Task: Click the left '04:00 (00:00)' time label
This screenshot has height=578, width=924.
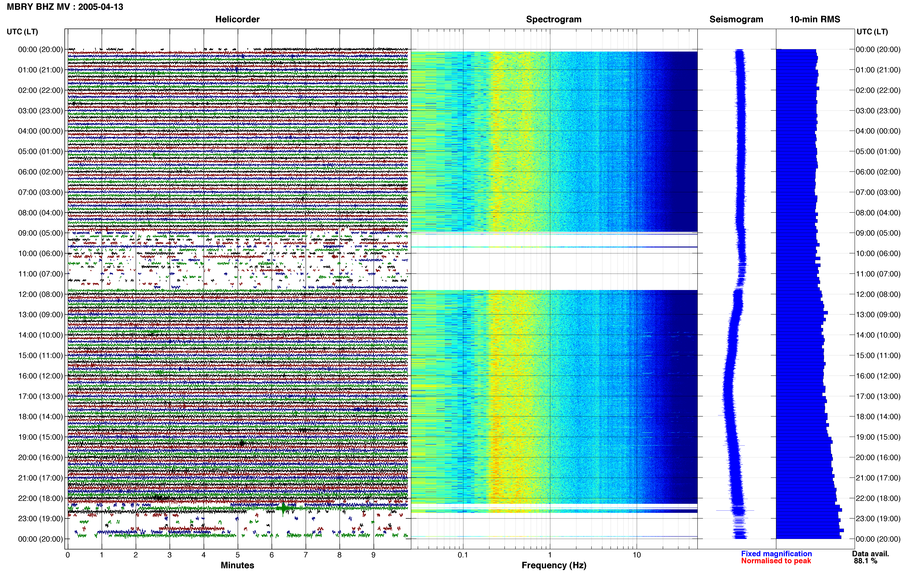Action: [x=41, y=131]
